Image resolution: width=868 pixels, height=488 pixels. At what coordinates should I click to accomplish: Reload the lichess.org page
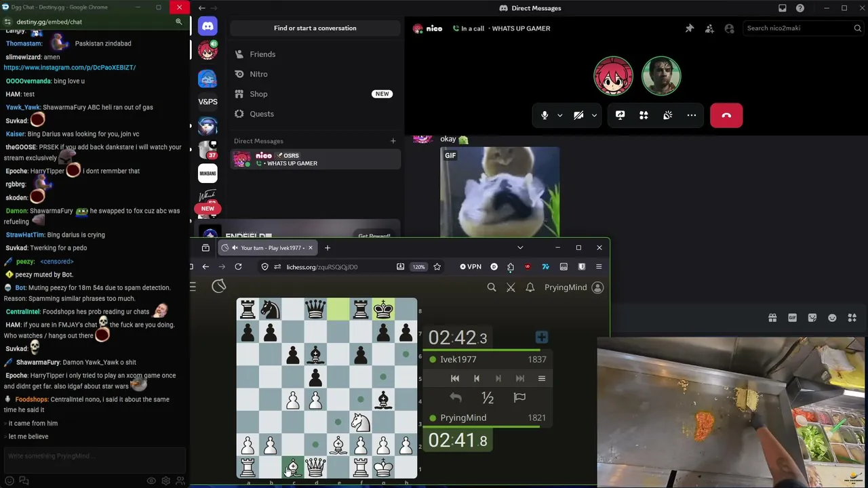[x=238, y=267]
